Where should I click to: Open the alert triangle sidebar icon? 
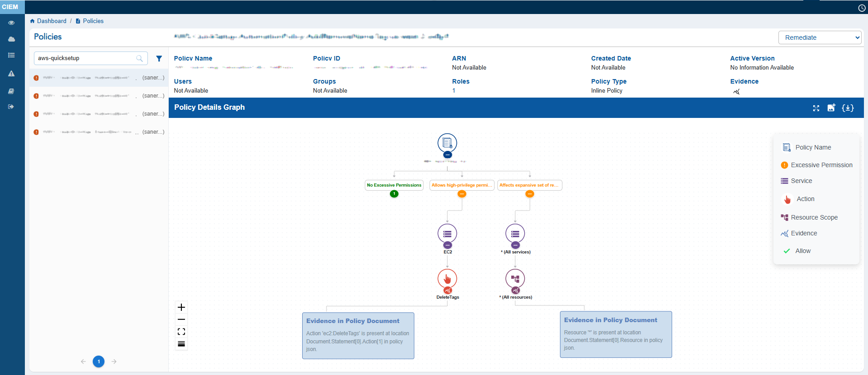(11, 74)
